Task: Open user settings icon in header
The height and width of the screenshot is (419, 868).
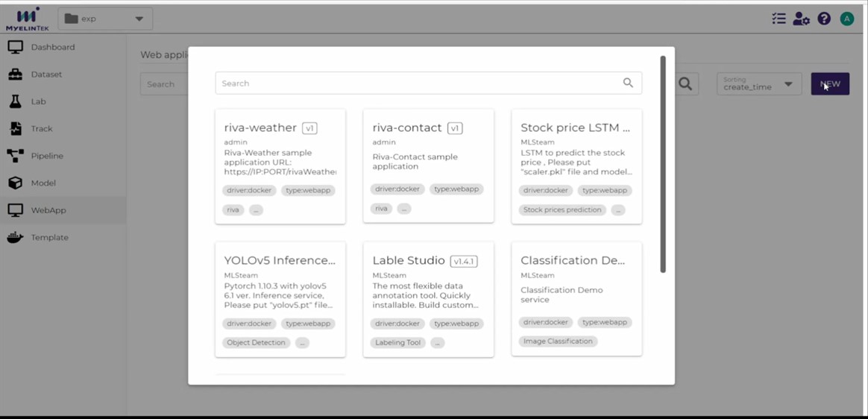Action: [801, 19]
